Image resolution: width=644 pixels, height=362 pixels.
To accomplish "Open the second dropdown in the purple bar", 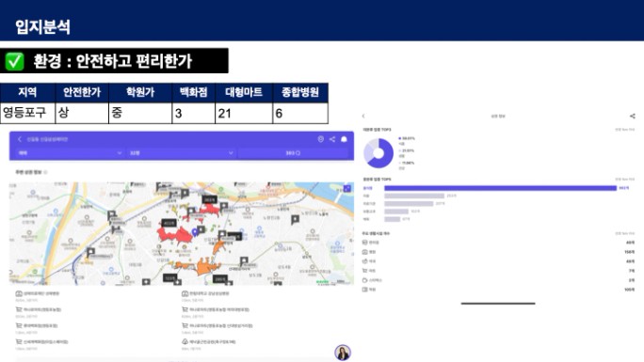I will tap(182, 153).
